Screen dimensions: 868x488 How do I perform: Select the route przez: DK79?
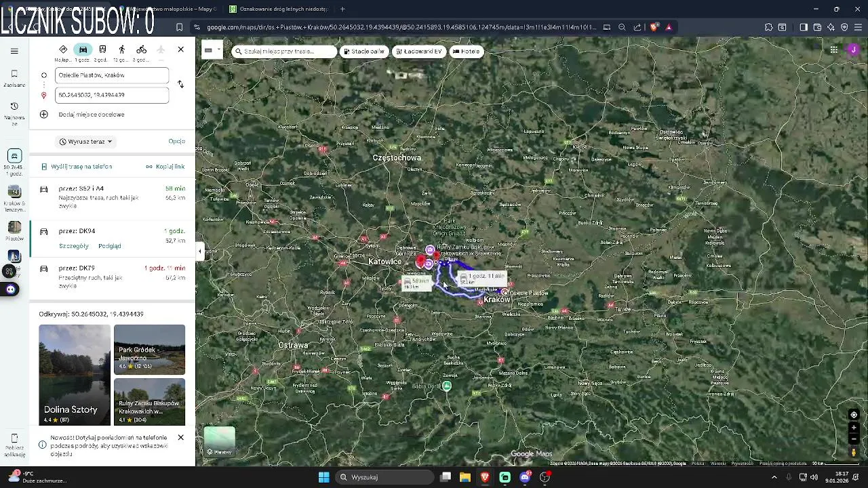[112, 278]
